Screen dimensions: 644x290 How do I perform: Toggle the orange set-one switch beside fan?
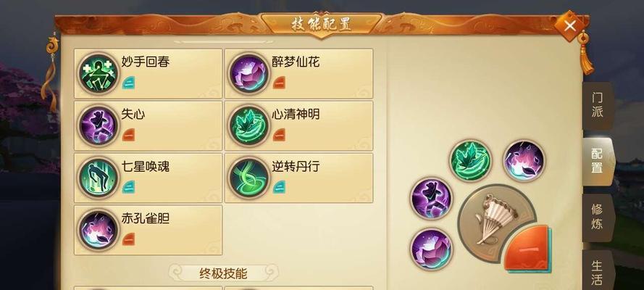point(528,249)
